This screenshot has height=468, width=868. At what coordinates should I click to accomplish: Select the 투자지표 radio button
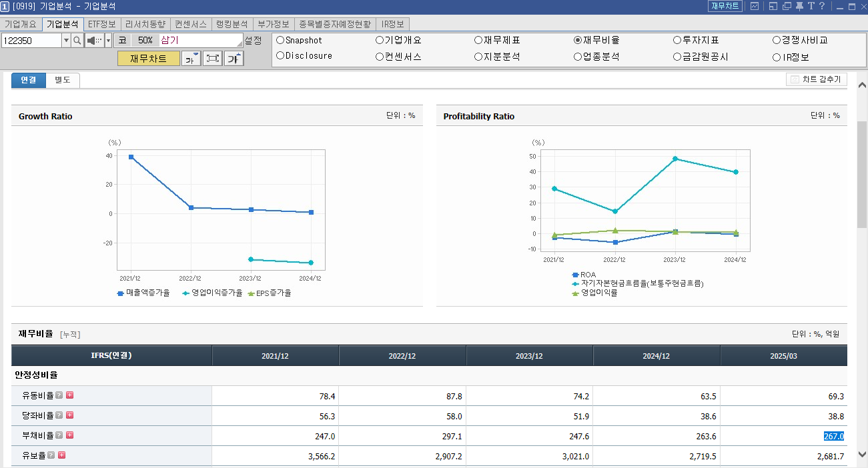677,40
